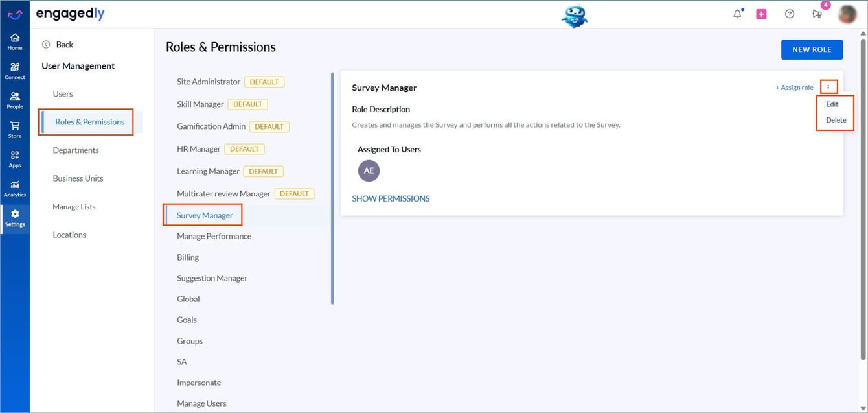Open the notifications bell
This screenshot has height=413, width=868.
[x=737, y=14]
